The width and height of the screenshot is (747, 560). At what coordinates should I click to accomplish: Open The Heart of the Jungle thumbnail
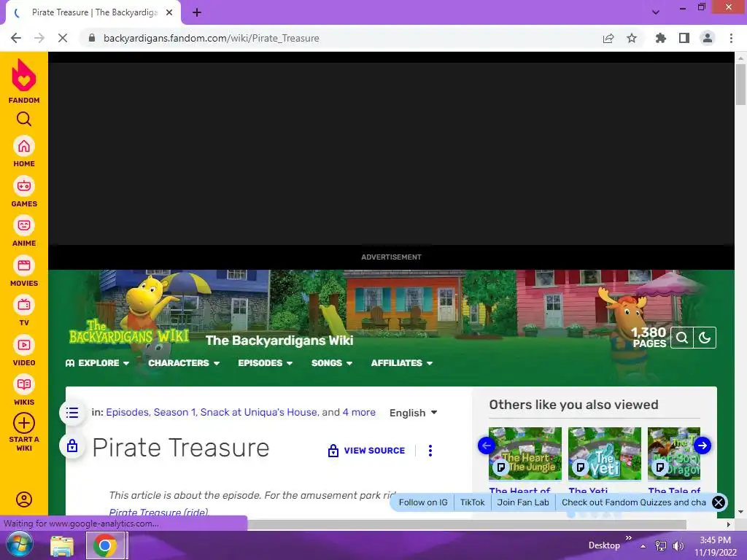tap(525, 454)
